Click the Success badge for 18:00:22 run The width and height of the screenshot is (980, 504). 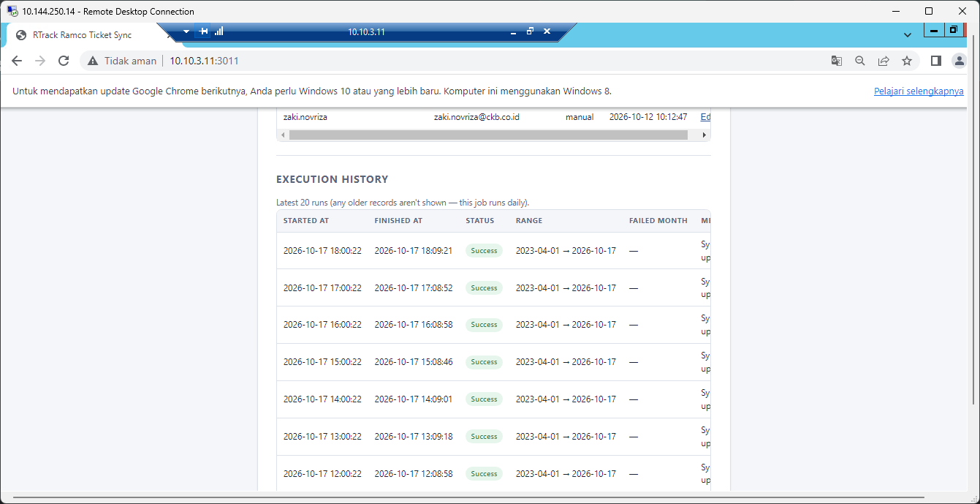coord(484,251)
